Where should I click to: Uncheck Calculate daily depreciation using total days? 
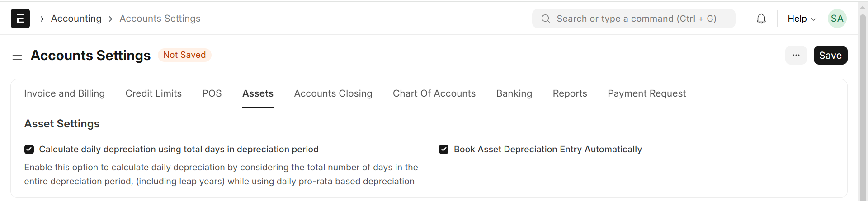click(29, 150)
